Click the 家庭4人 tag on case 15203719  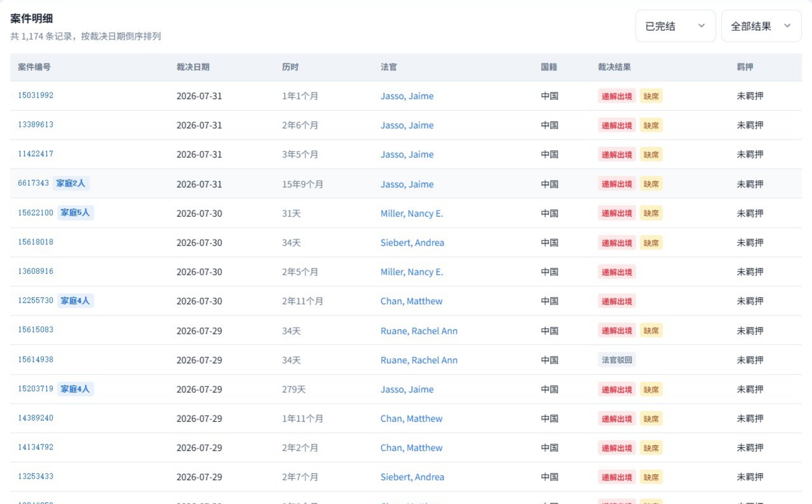click(75, 389)
